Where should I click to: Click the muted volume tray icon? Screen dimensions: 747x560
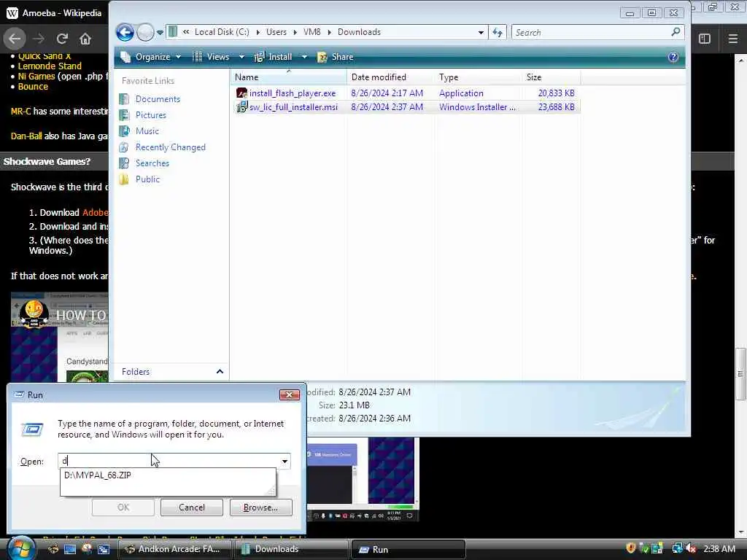(690, 548)
